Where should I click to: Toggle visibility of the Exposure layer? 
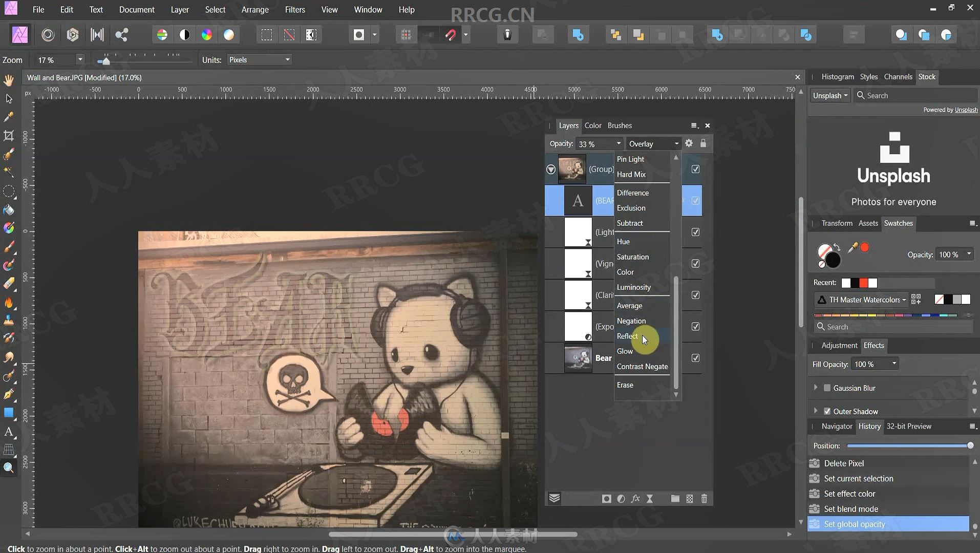(x=695, y=327)
